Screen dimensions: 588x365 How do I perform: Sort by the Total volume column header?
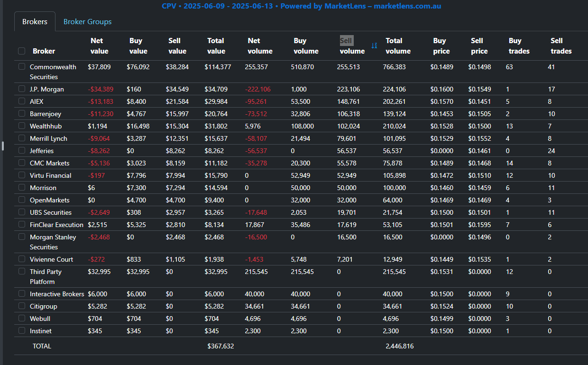[398, 46]
